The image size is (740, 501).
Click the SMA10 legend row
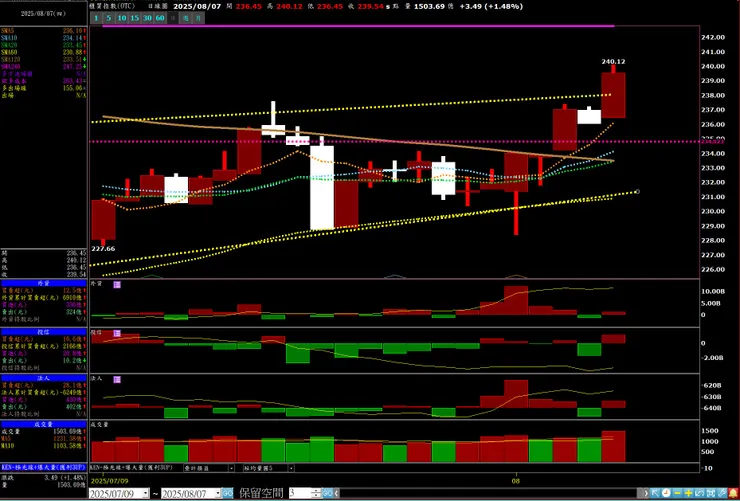tap(43, 38)
